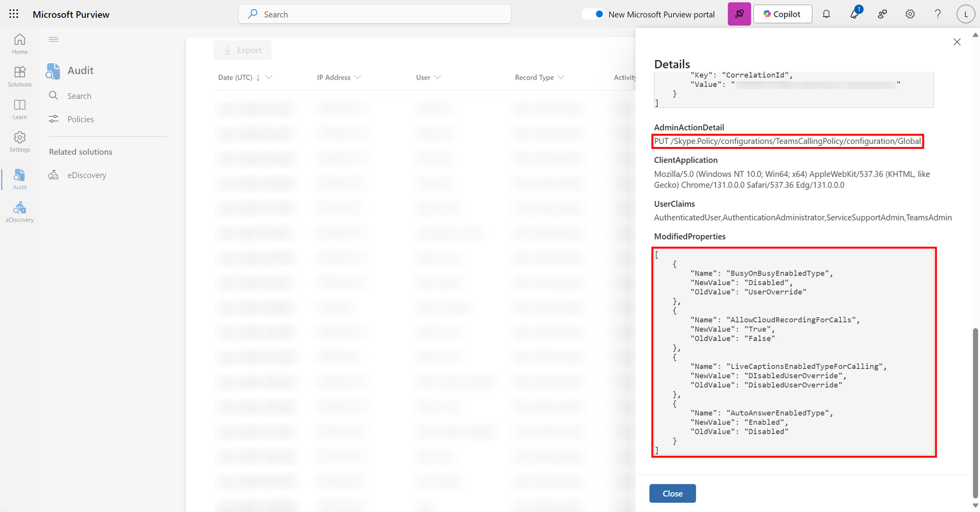Open the community people icon

click(x=882, y=14)
